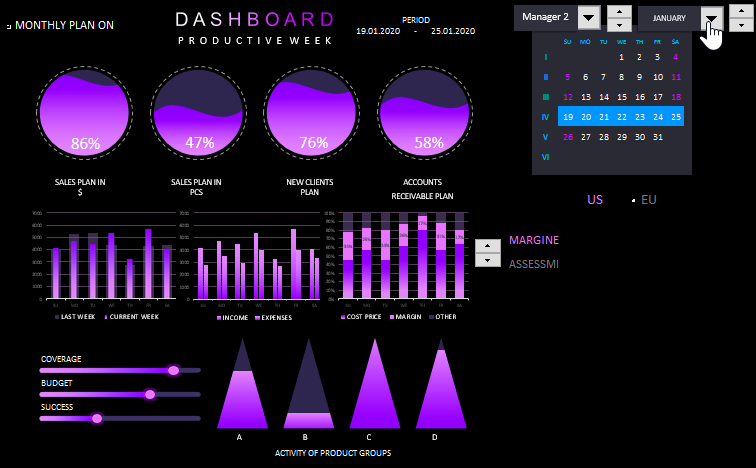The image size is (756, 468).
Task: Select the EU region option
Action: tap(634, 200)
